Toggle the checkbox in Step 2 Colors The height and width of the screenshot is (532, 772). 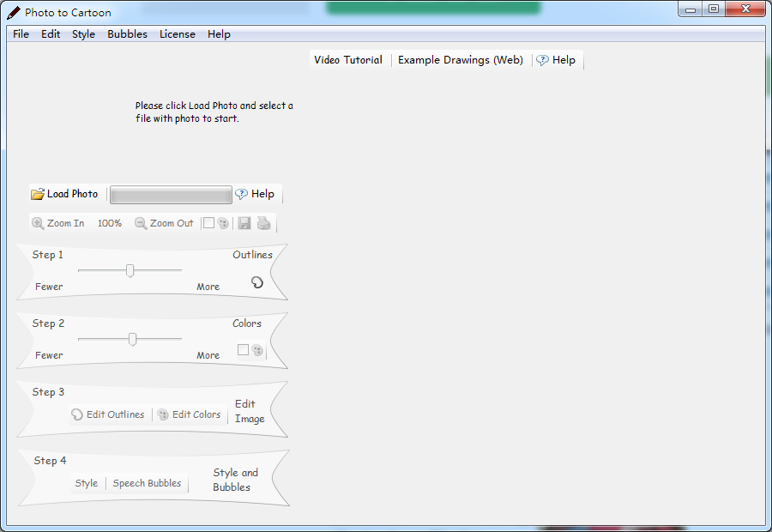(243, 350)
